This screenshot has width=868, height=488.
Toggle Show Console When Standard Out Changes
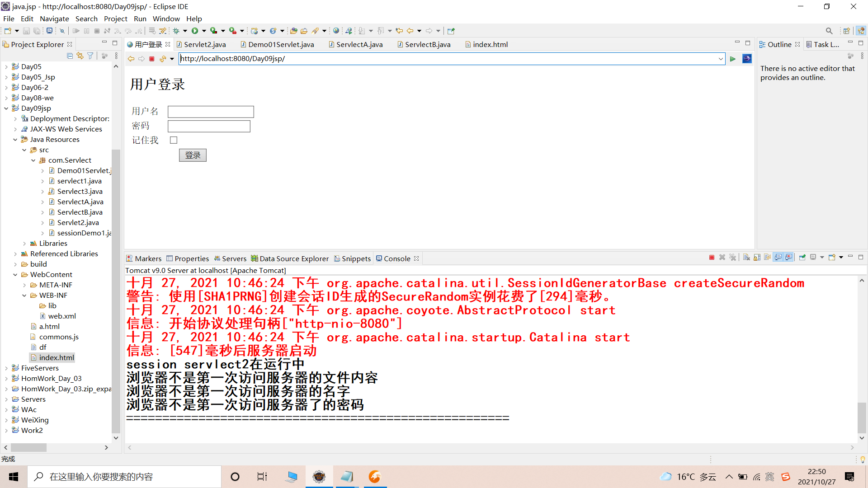pyautogui.click(x=778, y=258)
